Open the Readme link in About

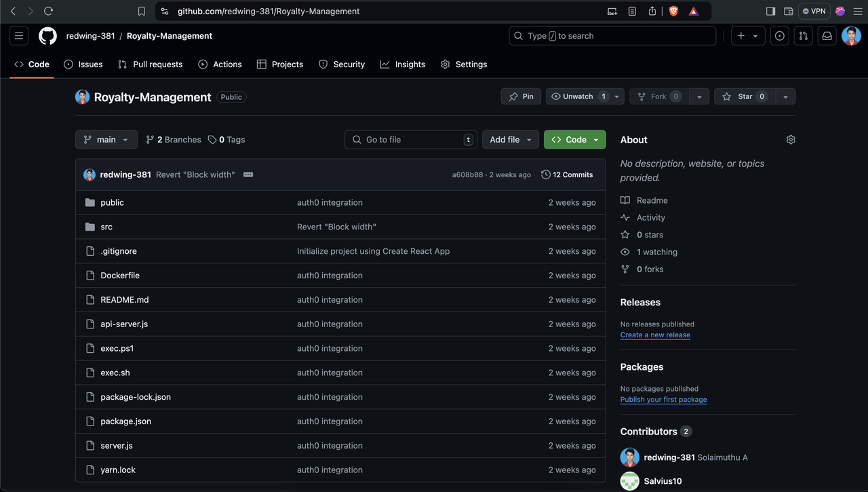(x=644, y=200)
